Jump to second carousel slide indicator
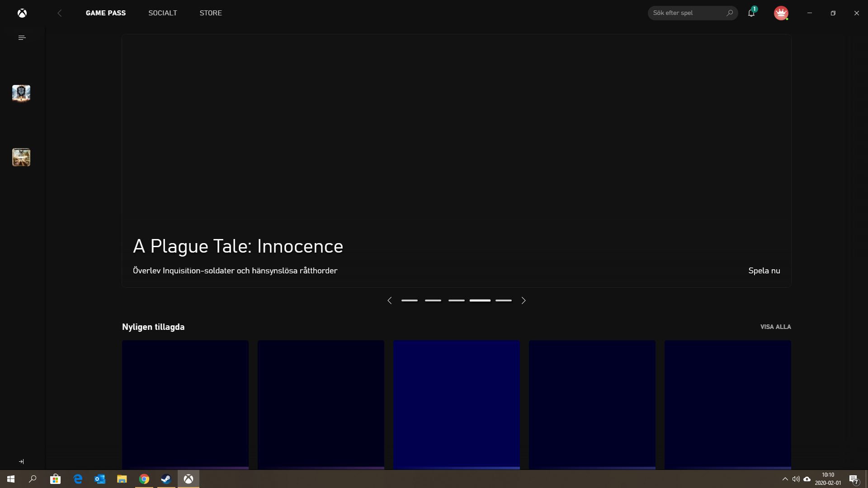The image size is (868, 488). point(433,300)
